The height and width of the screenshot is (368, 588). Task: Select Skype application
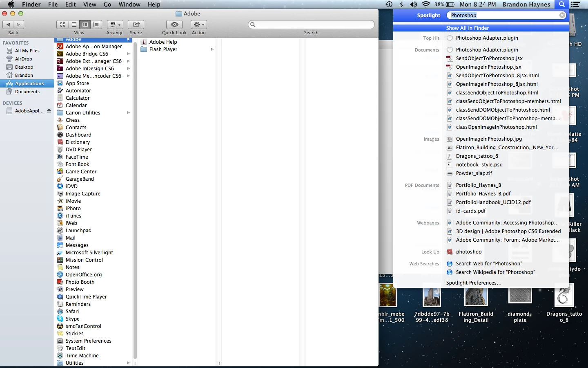click(73, 319)
